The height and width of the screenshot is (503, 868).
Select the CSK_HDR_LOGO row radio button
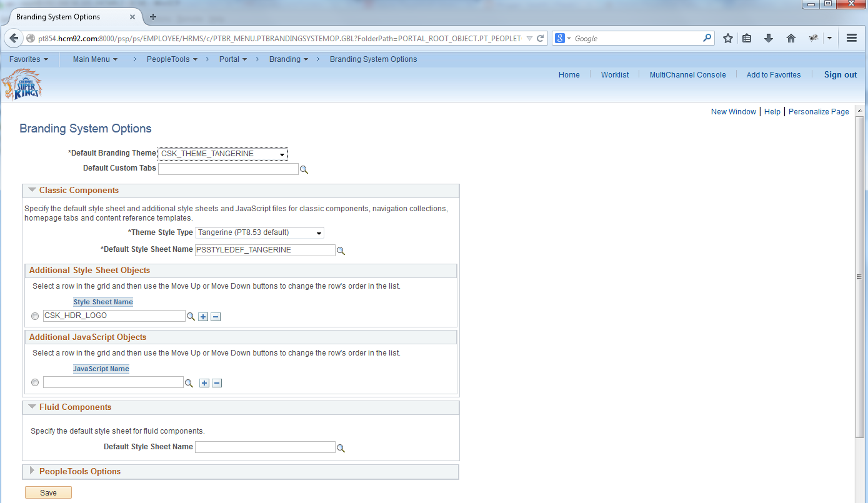(x=34, y=316)
